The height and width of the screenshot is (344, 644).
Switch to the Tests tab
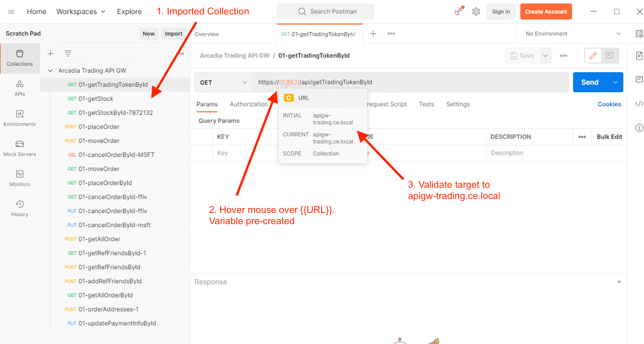[x=426, y=104]
